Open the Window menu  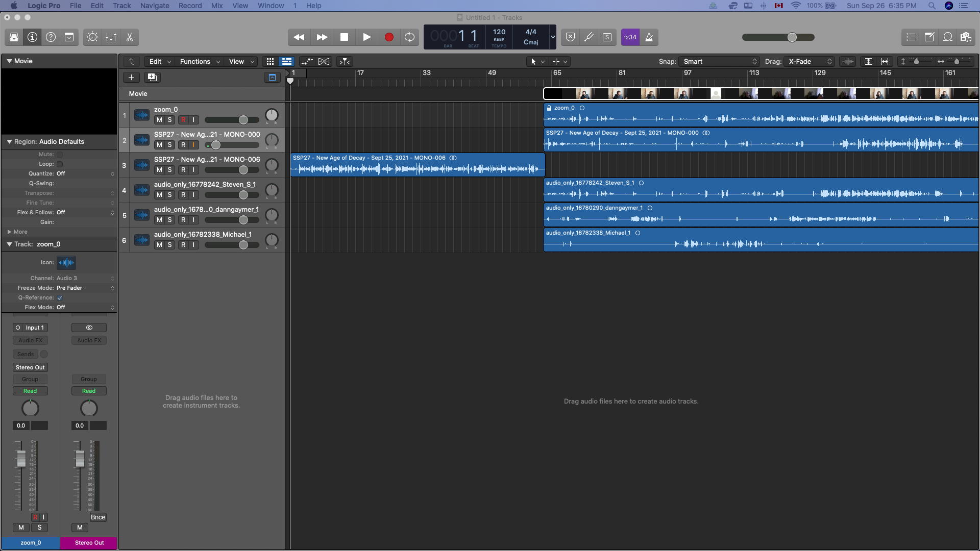coord(271,6)
